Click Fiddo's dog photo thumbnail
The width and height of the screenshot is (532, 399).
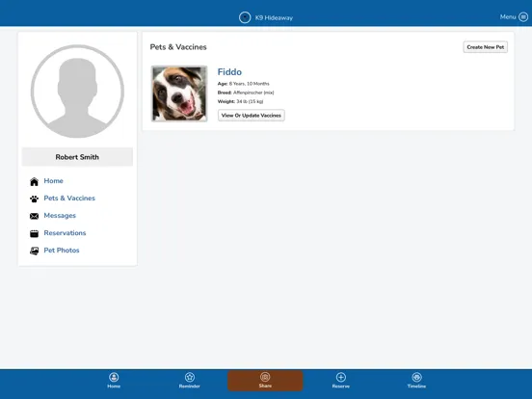tap(179, 93)
